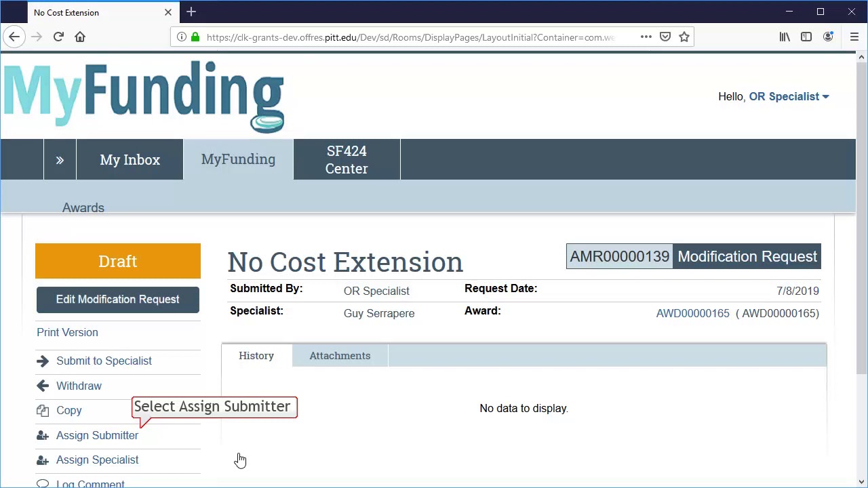
Task: Toggle the browser sidebar icon
Action: click(806, 37)
